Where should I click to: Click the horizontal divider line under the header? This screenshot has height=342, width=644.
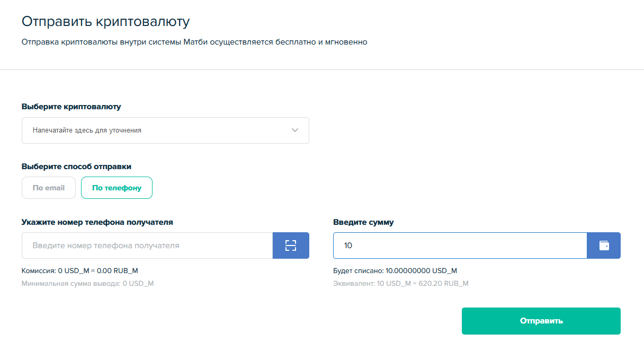click(322, 69)
